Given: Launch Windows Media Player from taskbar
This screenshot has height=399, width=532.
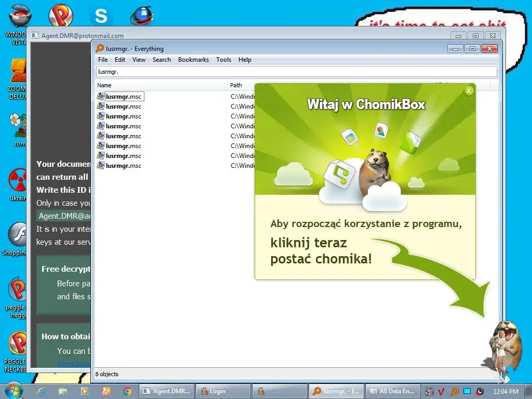Looking at the screenshot, I should (x=84, y=391).
